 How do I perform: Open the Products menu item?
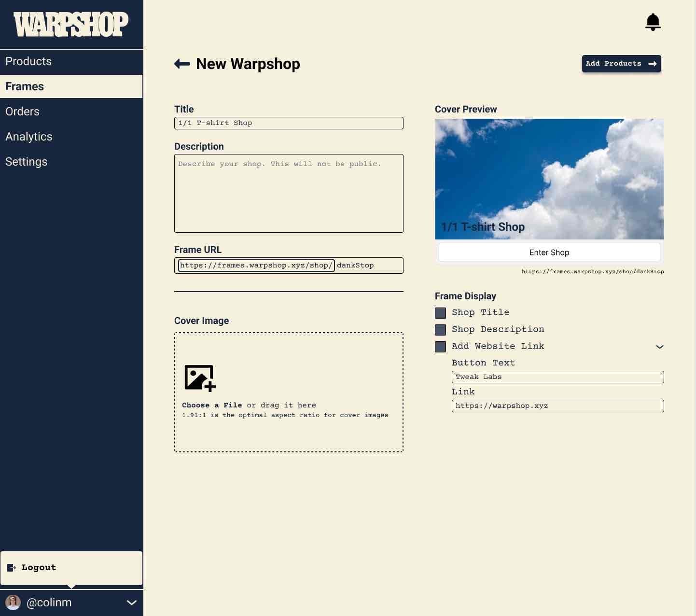pos(28,61)
